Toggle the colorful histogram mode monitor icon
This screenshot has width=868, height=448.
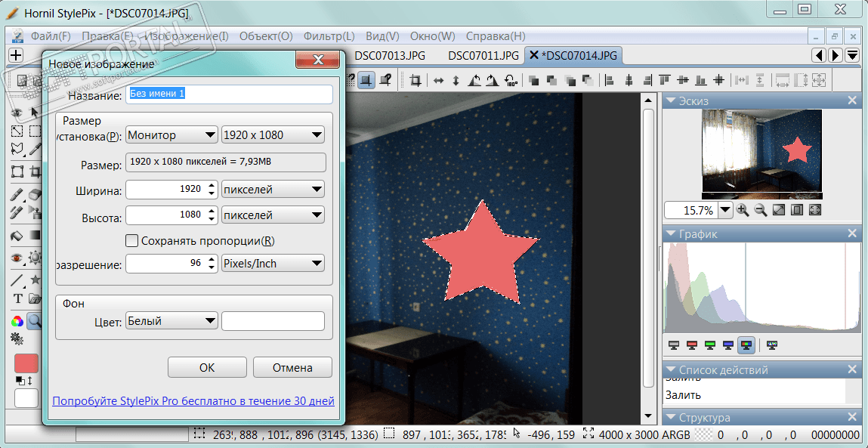(x=772, y=345)
